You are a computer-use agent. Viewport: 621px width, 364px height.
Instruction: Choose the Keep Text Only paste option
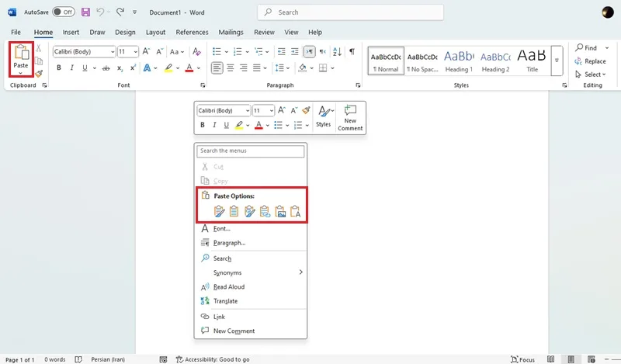[x=296, y=212]
